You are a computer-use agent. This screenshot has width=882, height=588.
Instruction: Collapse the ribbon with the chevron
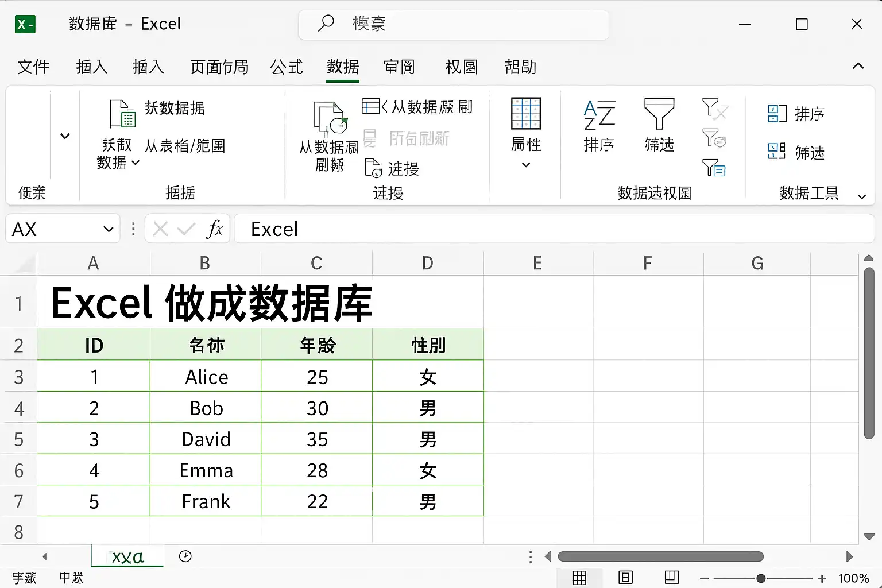[x=858, y=66]
